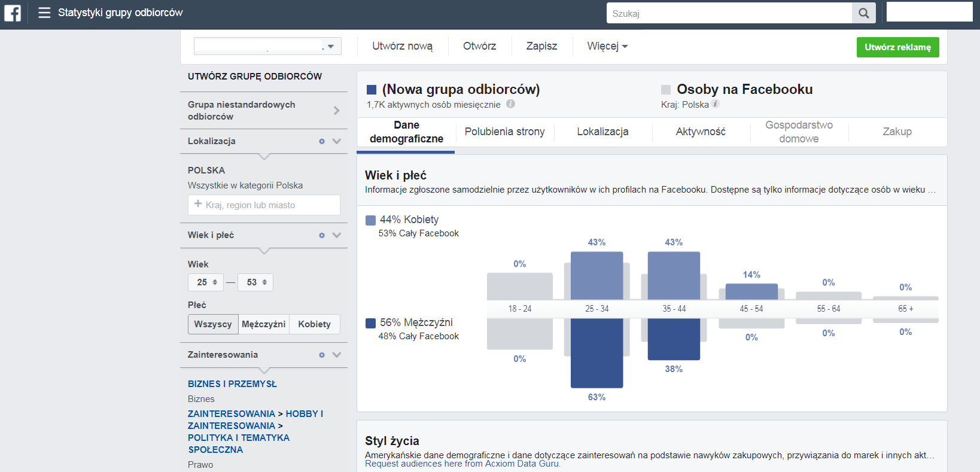Viewport: 980px width, 472px height.
Task: Open the Więcej dropdown menu
Action: pyautogui.click(x=607, y=46)
